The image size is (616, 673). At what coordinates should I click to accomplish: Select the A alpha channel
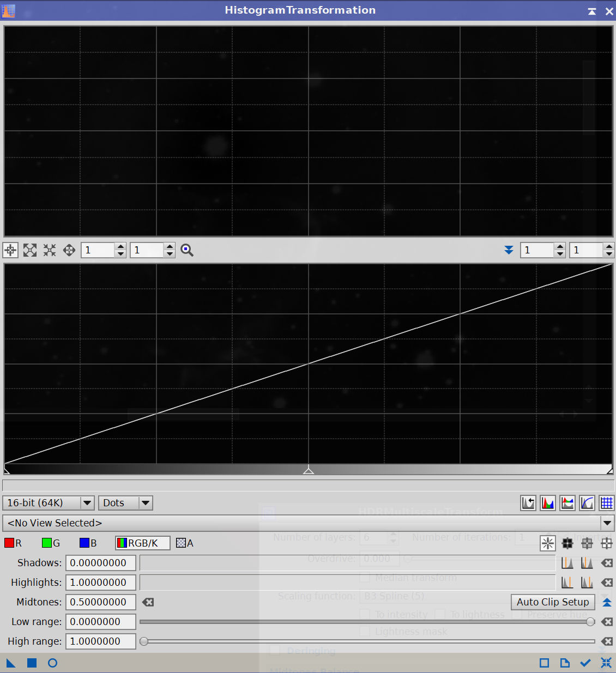(185, 543)
